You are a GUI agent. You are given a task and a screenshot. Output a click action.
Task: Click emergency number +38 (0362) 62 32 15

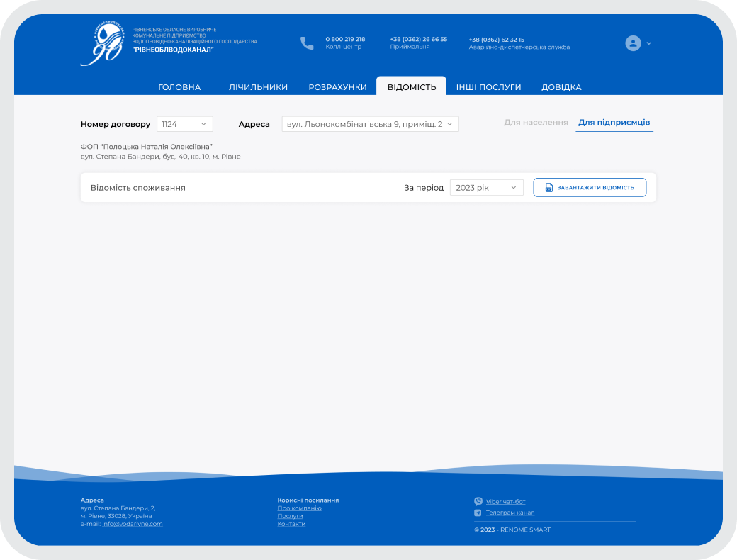click(x=496, y=40)
